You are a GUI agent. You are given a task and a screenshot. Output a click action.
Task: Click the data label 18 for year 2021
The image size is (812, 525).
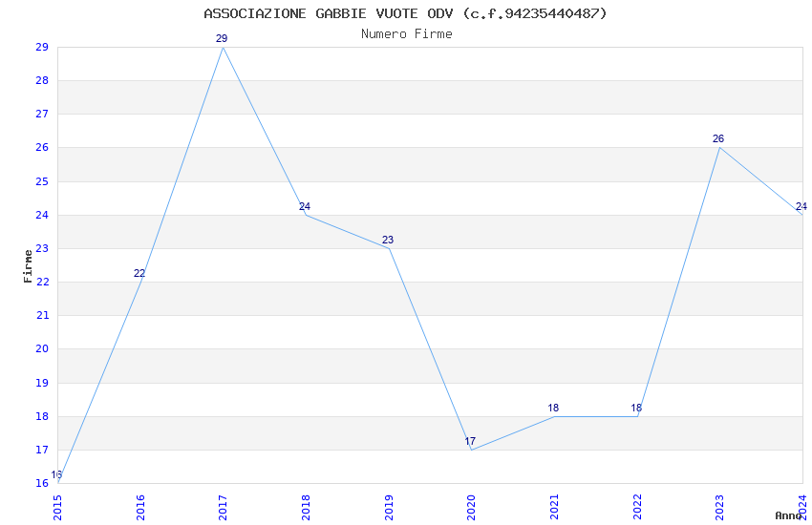click(553, 408)
